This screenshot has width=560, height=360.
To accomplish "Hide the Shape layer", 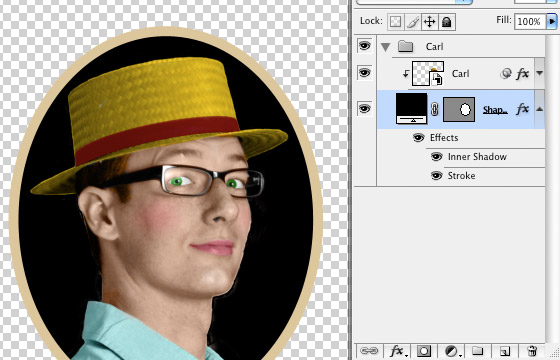I will (x=364, y=108).
